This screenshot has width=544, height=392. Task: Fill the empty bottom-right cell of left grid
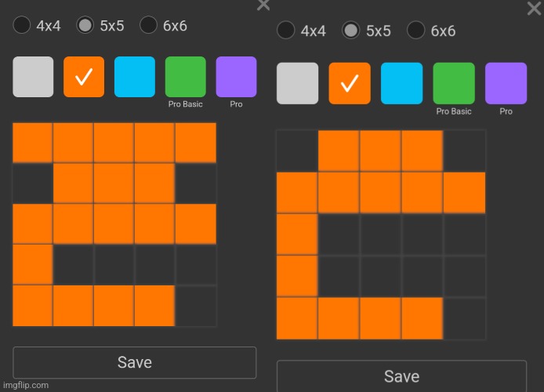tap(196, 306)
